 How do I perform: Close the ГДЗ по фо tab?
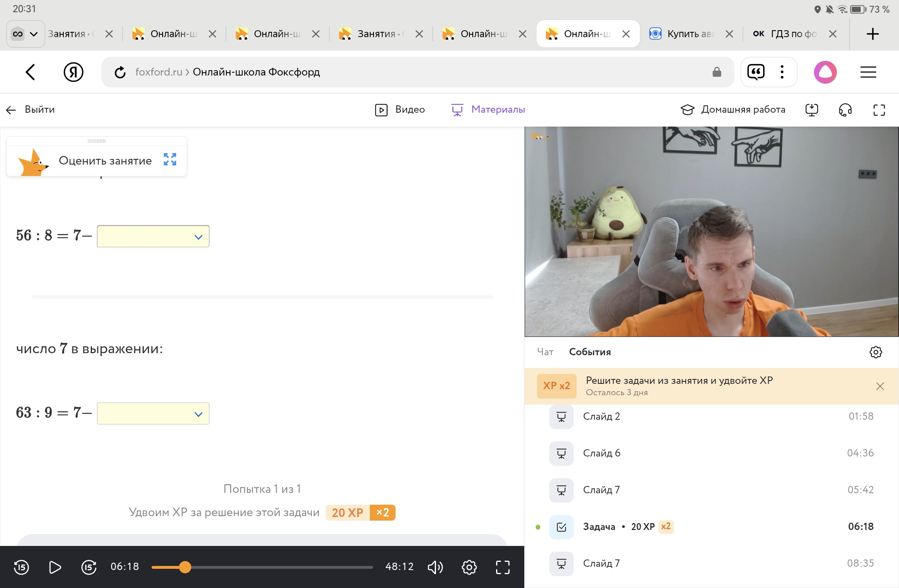pyautogui.click(x=833, y=34)
